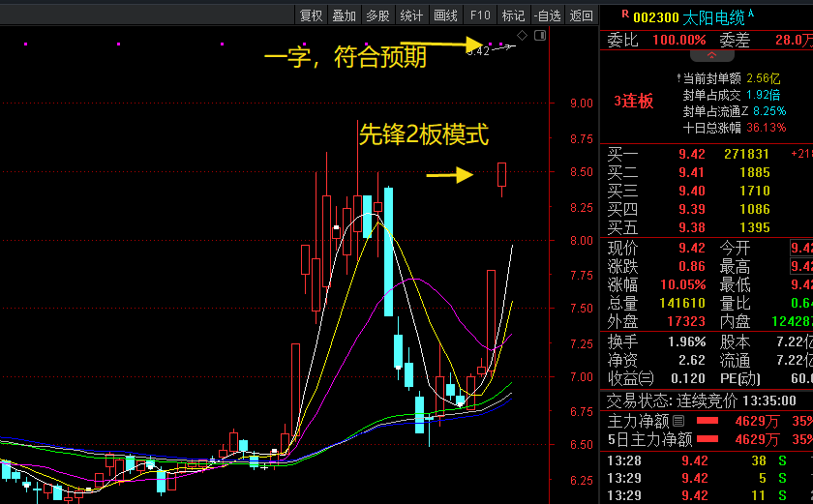Click 封单占成交 value 1.92倍
The width and height of the screenshot is (813, 504).
coord(764,95)
